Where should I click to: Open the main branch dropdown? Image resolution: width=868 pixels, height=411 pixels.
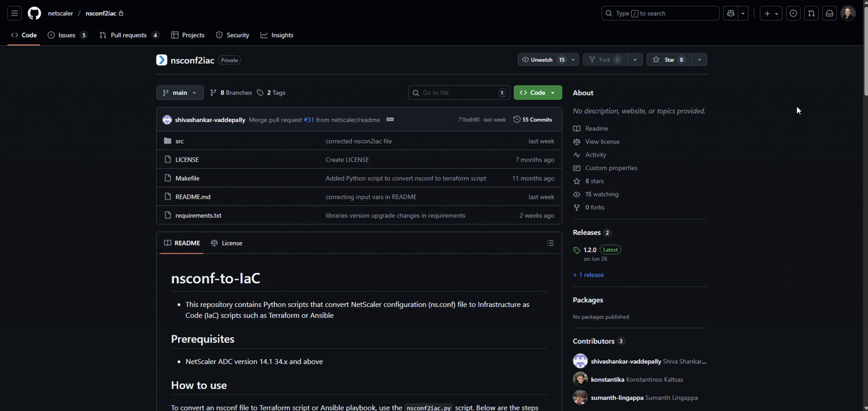(180, 93)
